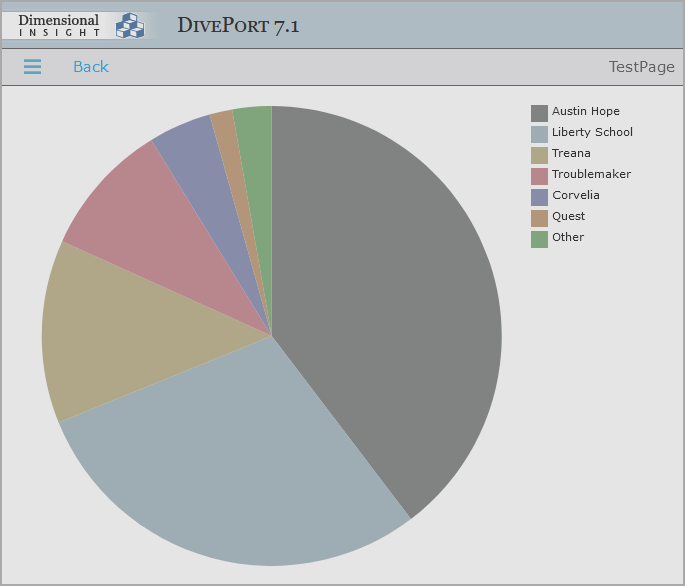The height and width of the screenshot is (586, 685).
Task: Open the hamburger menu icon
Action: [32, 67]
